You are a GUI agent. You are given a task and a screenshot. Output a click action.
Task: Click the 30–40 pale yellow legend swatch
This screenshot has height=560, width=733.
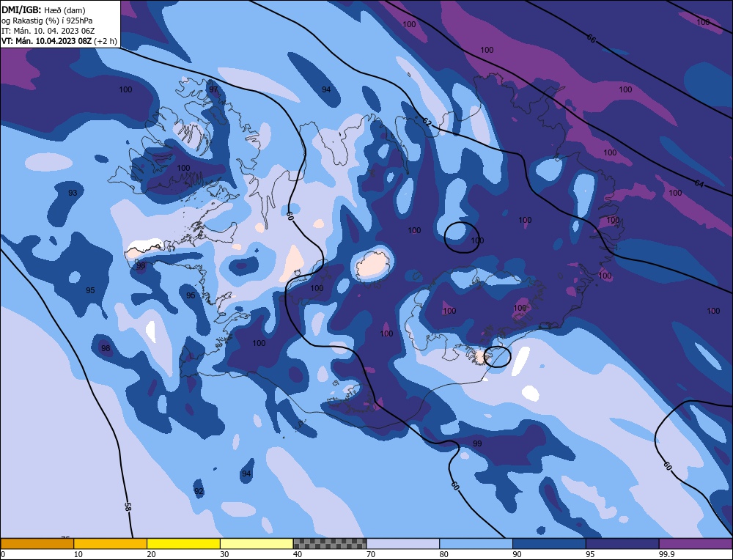coord(257,543)
